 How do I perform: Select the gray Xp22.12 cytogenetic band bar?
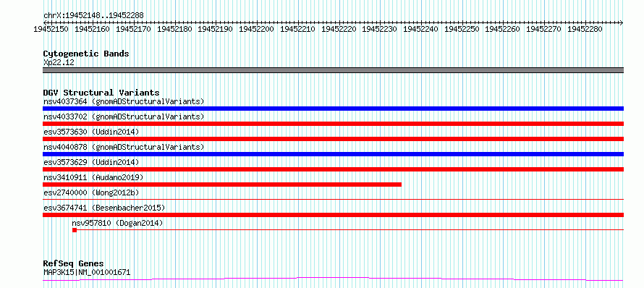333,70
